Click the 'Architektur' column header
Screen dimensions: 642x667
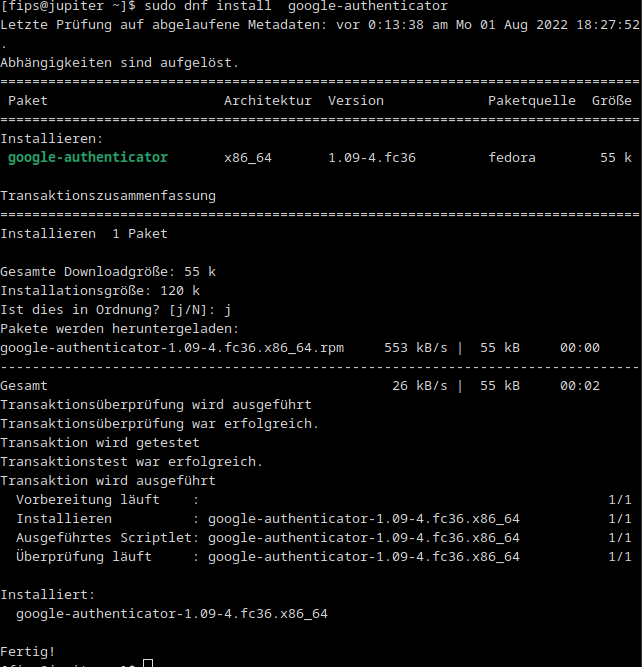[x=267, y=101]
